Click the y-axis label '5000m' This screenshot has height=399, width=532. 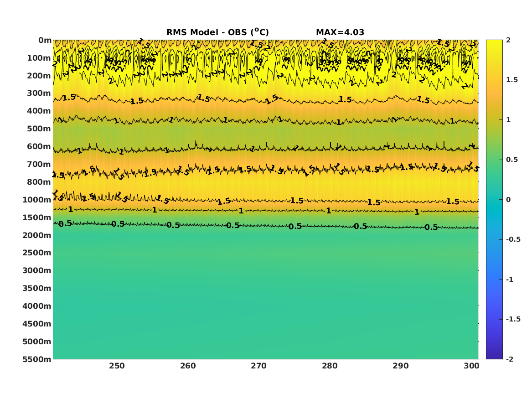(37, 342)
